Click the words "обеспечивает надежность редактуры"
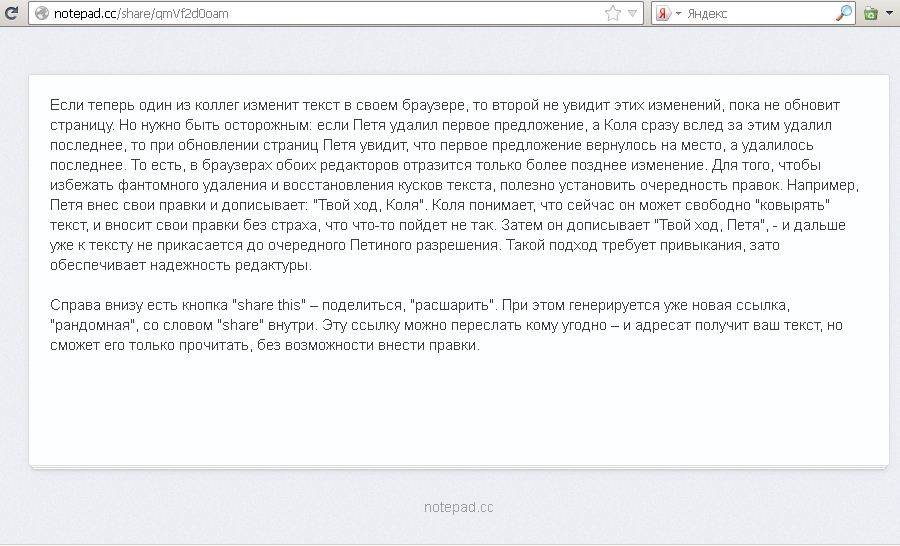 coord(180,265)
